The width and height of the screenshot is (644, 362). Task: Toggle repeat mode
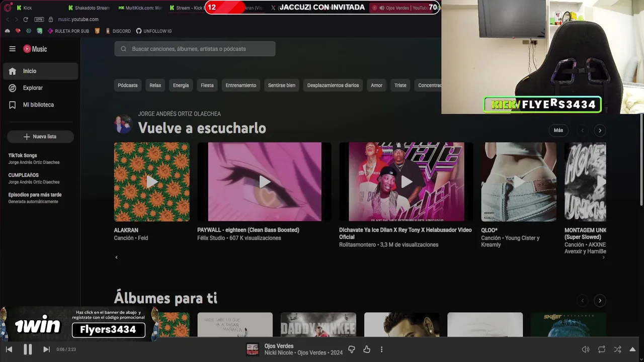pos(602,349)
